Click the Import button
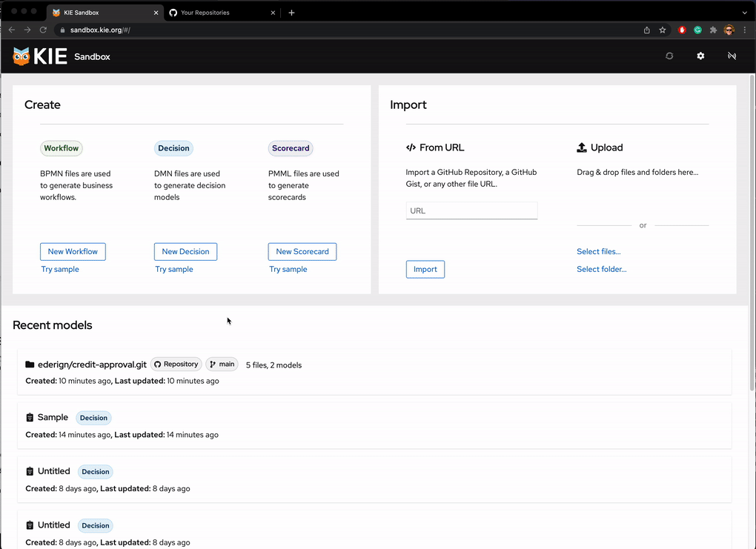 pyautogui.click(x=425, y=270)
